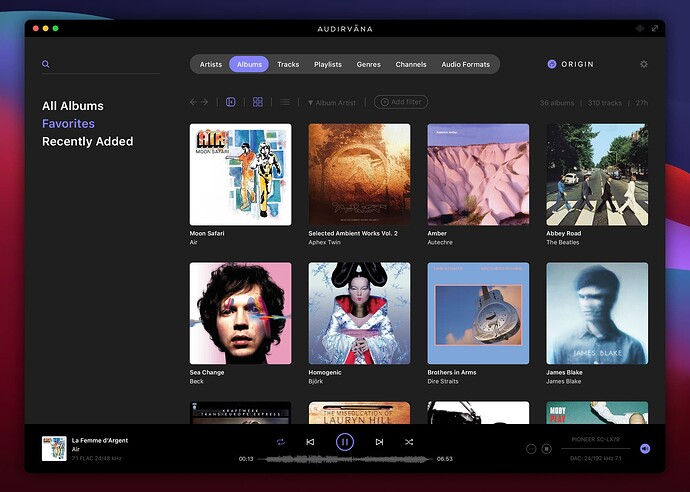
Task: Skip to the next track
Action: click(379, 442)
